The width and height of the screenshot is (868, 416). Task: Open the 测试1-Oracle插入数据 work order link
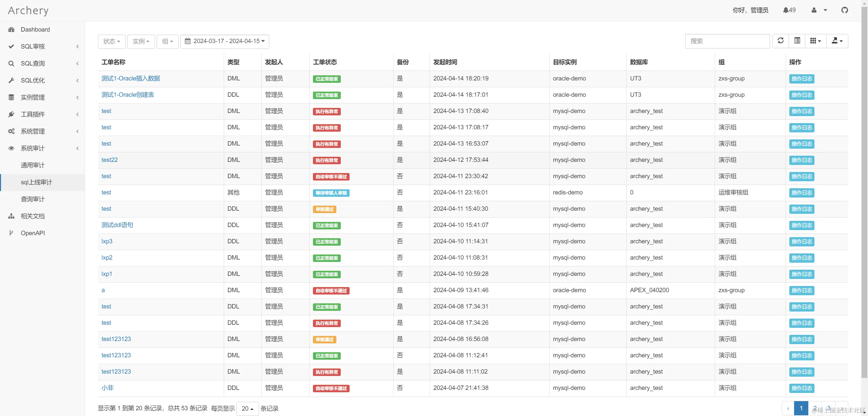131,78
